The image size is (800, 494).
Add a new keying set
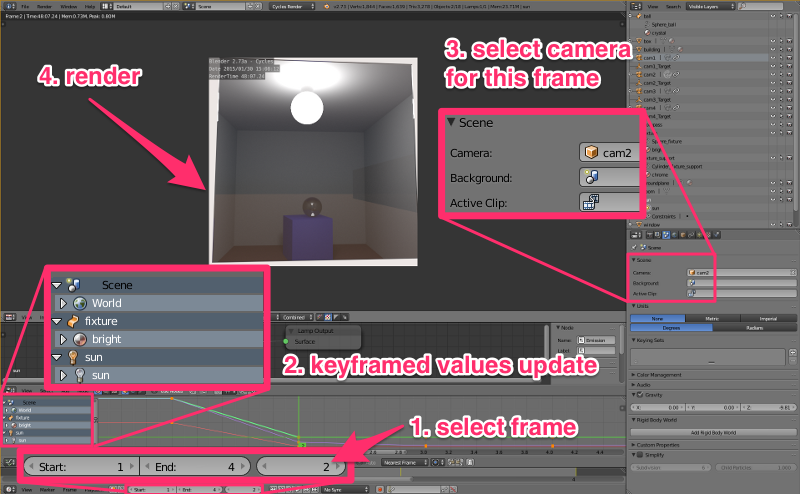[x=792, y=352]
